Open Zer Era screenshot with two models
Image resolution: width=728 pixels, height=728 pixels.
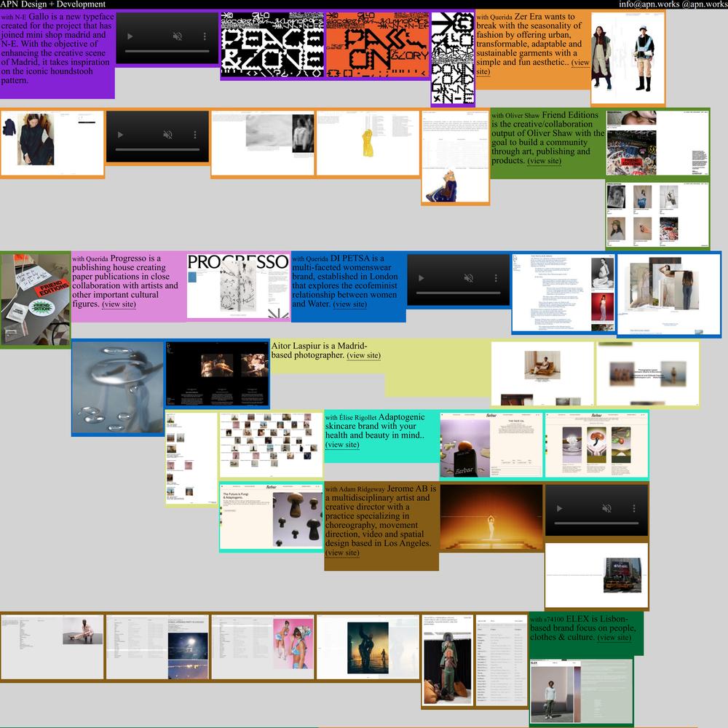click(628, 58)
